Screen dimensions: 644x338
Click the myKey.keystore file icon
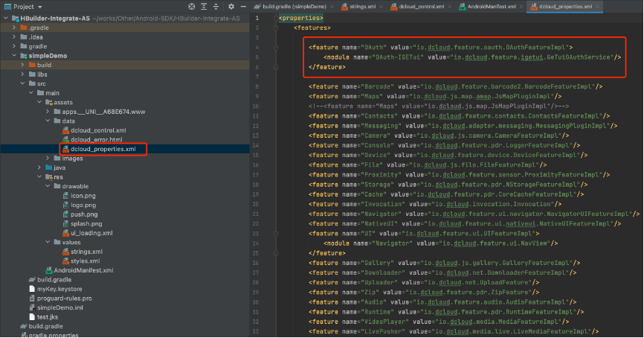click(x=32, y=289)
